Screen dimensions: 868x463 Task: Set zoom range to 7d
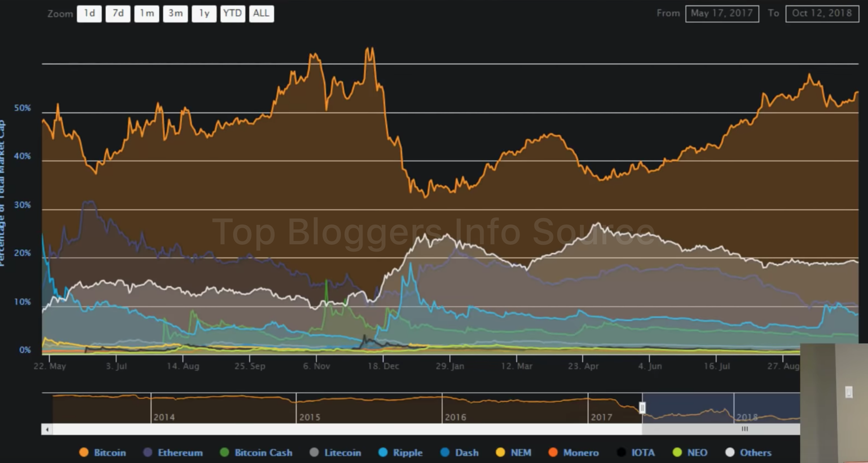[x=118, y=14]
